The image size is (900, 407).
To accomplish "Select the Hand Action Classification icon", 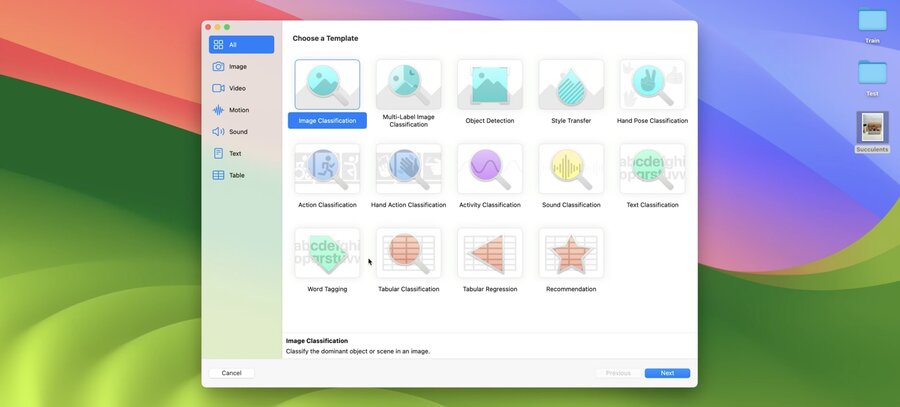I will tap(408, 169).
